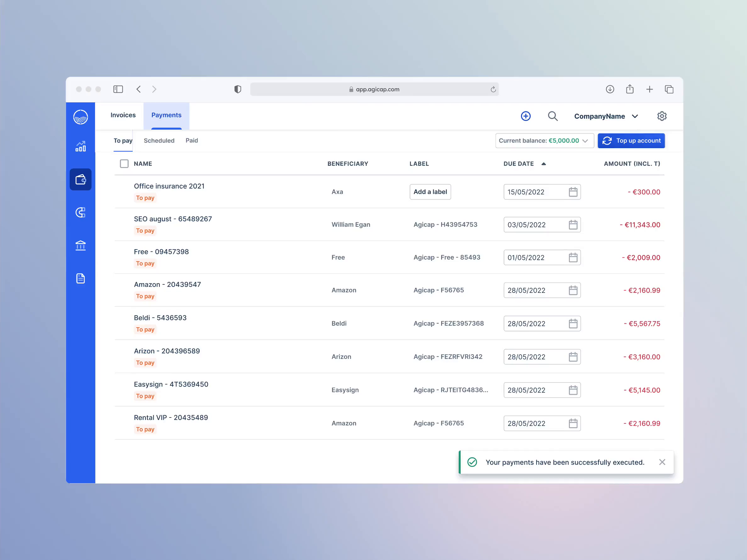This screenshot has height=560, width=747.
Task: Tick the select-all checkbox beside NAME
Action: pyautogui.click(x=124, y=164)
